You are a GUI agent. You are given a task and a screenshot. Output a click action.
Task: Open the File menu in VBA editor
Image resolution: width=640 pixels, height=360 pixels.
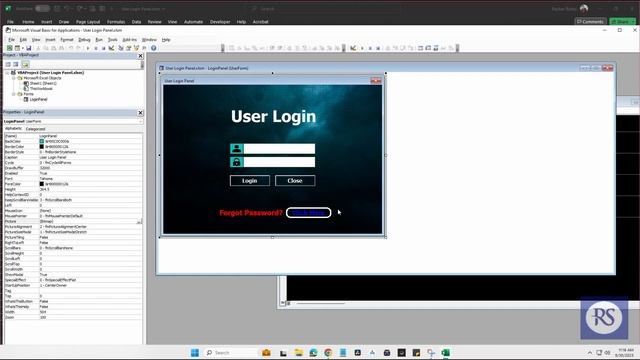pos(11,40)
